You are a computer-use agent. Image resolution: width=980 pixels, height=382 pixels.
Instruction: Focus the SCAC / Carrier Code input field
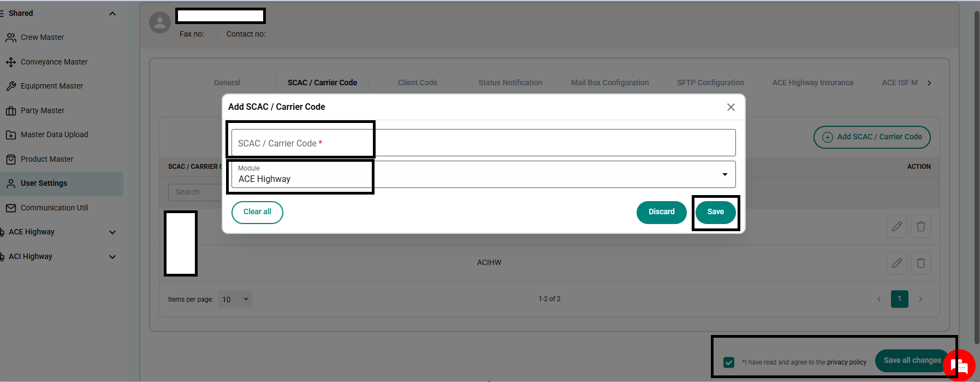pyautogui.click(x=483, y=143)
